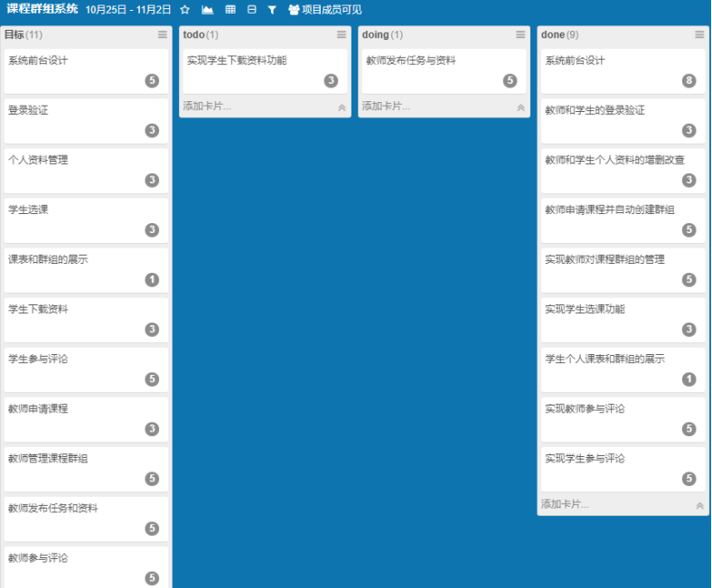The width and height of the screenshot is (712, 588).
Task: Open the filter funnel icon
Action: (x=272, y=10)
